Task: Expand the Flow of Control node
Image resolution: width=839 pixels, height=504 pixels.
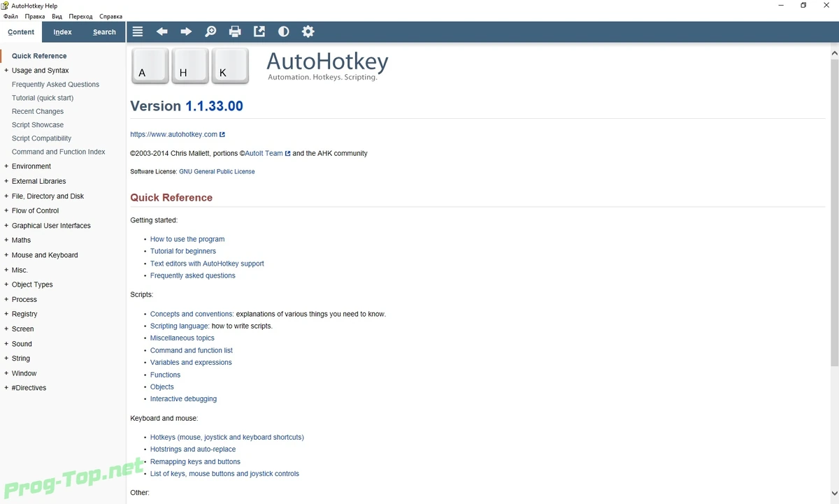Action: pos(6,210)
